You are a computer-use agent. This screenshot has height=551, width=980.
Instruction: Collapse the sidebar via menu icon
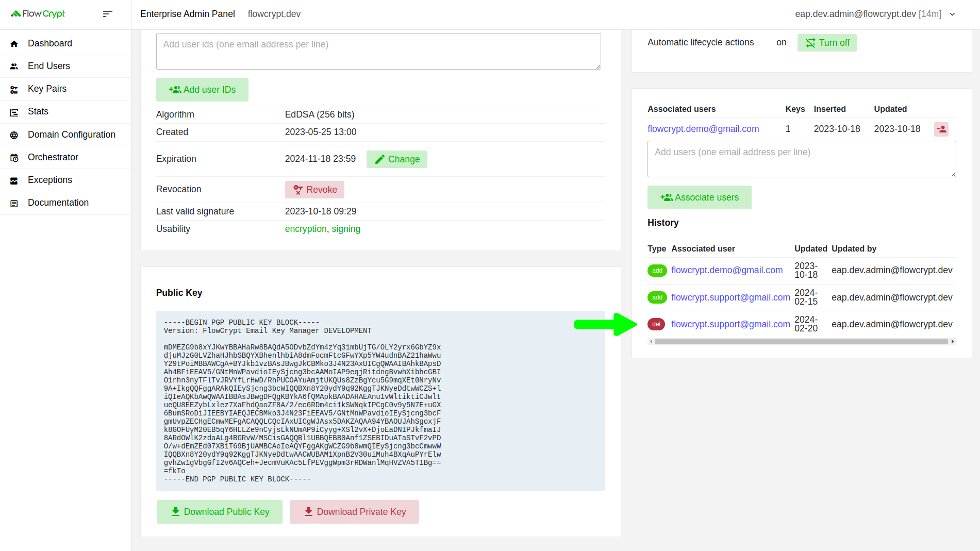[107, 14]
